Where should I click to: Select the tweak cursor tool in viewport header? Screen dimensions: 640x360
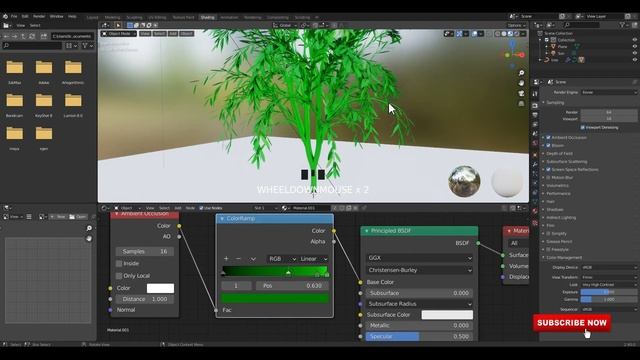pyautogui.click(x=118, y=25)
